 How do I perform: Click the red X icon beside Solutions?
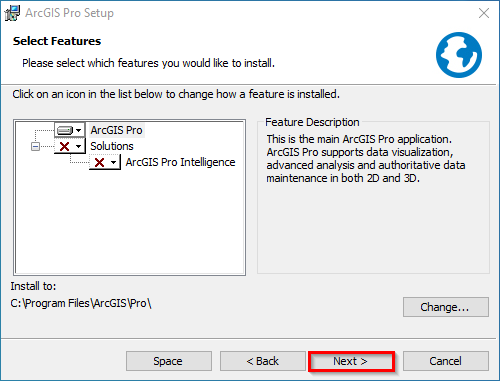pos(64,146)
